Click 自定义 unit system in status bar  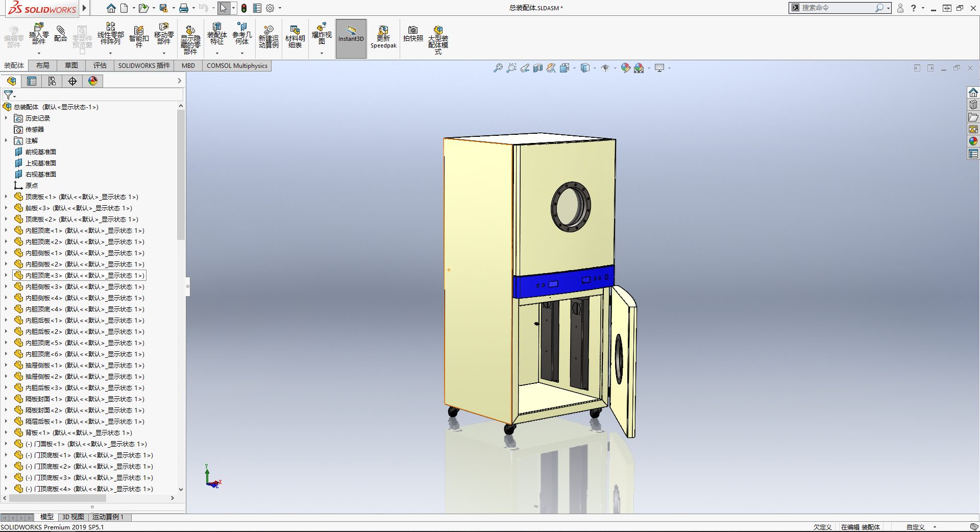coord(916,527)
